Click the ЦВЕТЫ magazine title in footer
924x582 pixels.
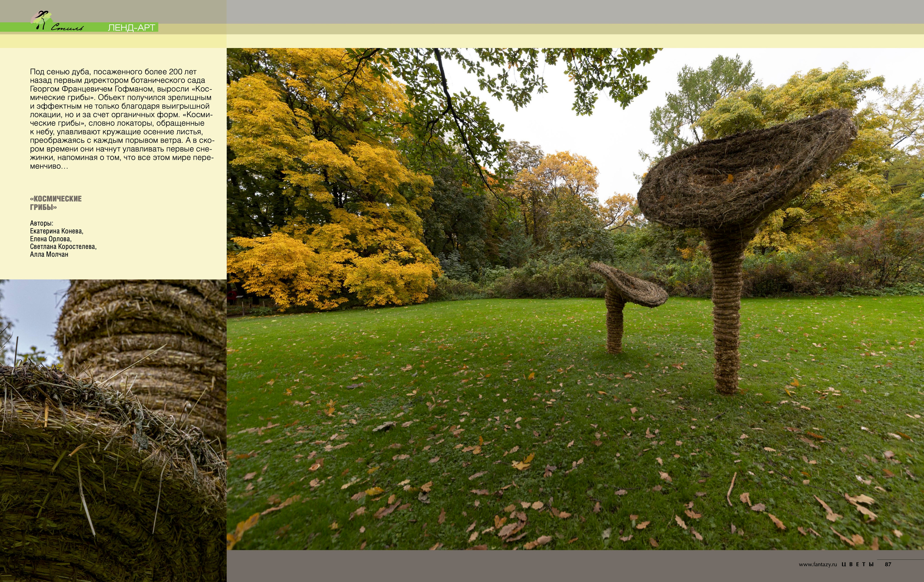click(858, 564)
